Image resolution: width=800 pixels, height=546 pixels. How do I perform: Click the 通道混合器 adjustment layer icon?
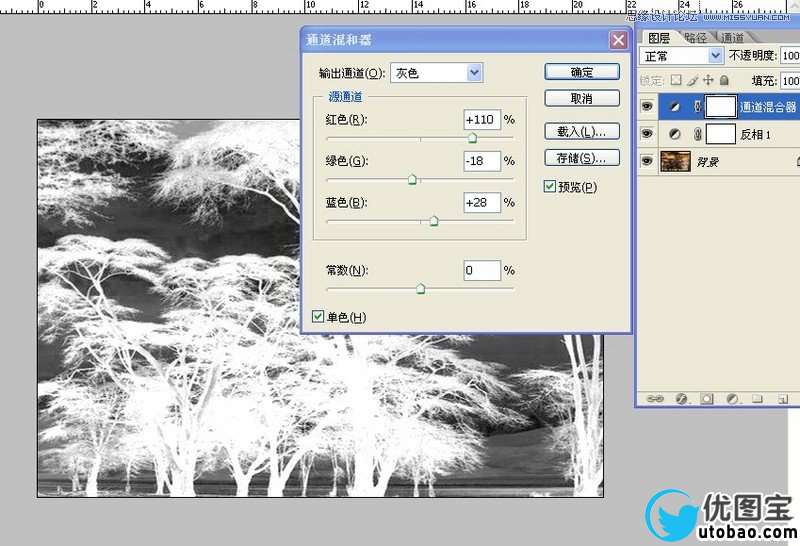coord(674,107)
